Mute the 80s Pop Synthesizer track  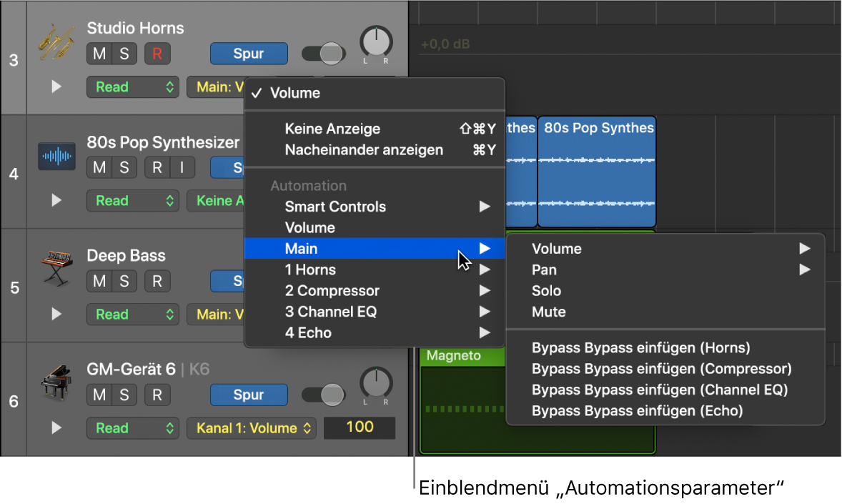click(99, 167)
